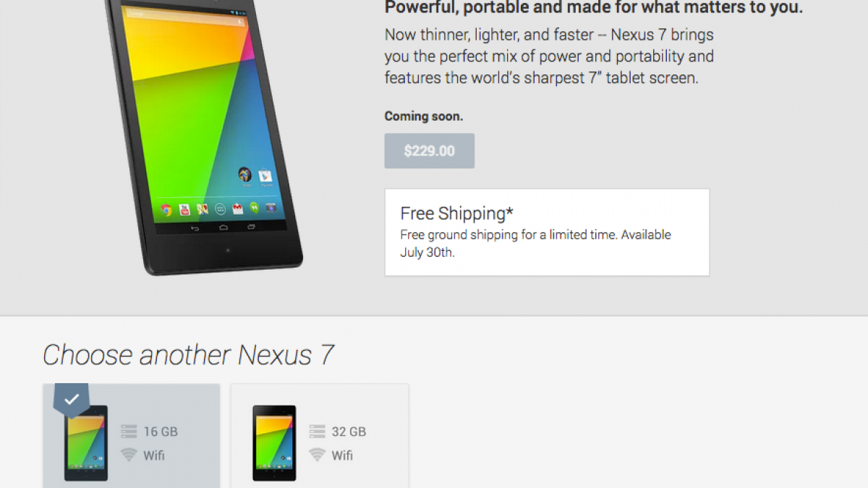This screenshot has height=488, width=868.
Task: Click the YouTube icon on tablet dock
Action: click(184, 210)
